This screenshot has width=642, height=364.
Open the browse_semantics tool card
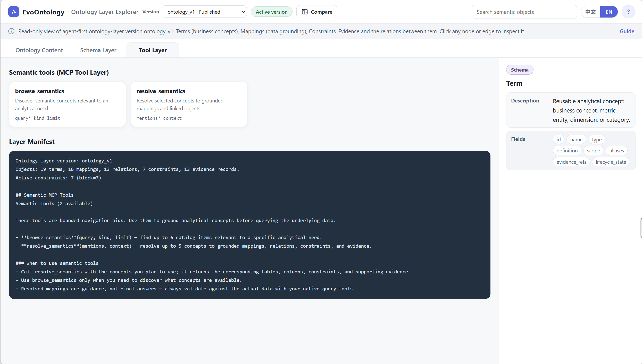(x=68, y=104)
